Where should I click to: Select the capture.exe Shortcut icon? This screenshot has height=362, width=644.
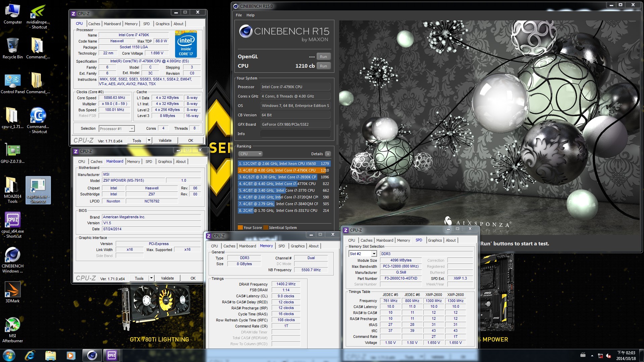[x=38, y=190]
